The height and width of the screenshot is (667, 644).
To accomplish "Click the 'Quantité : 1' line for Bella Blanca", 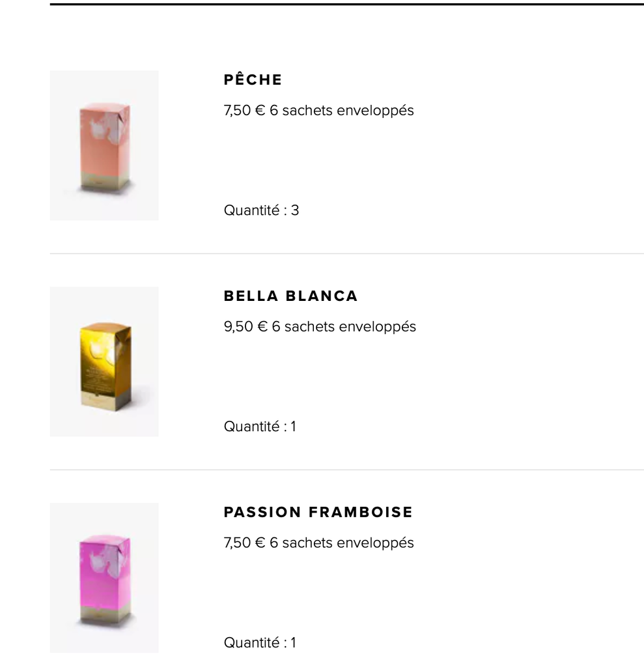I will click(x=260, y=426).
